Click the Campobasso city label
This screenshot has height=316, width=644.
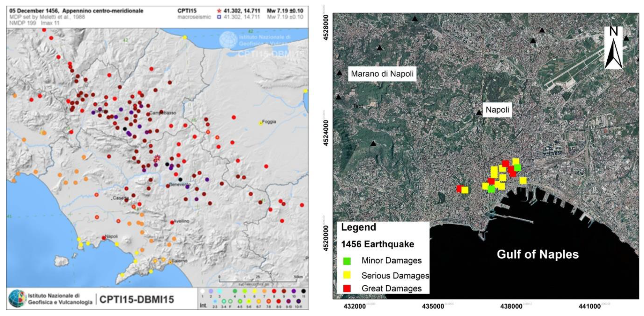tap(163, 113)
